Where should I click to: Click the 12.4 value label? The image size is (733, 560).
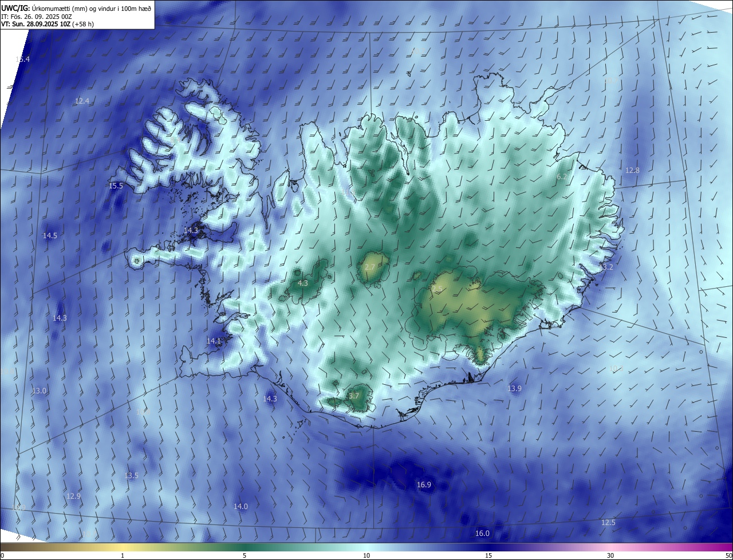pos(82,101)
